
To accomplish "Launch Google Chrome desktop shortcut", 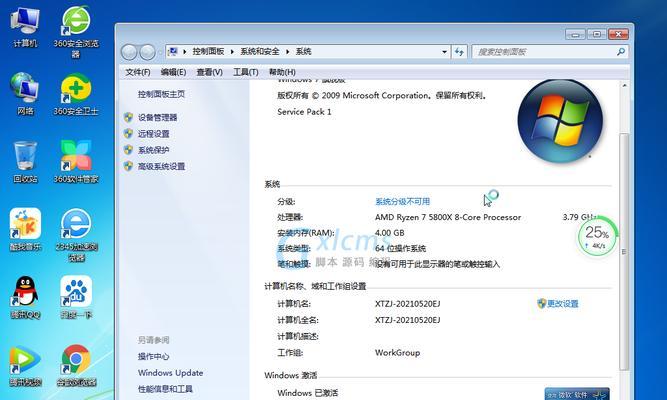I will pyautogui.click(x=76, y=365).
